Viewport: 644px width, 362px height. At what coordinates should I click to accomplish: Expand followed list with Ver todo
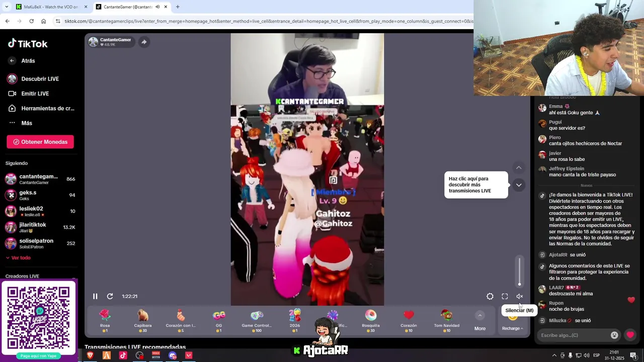[x=18, y=257]
